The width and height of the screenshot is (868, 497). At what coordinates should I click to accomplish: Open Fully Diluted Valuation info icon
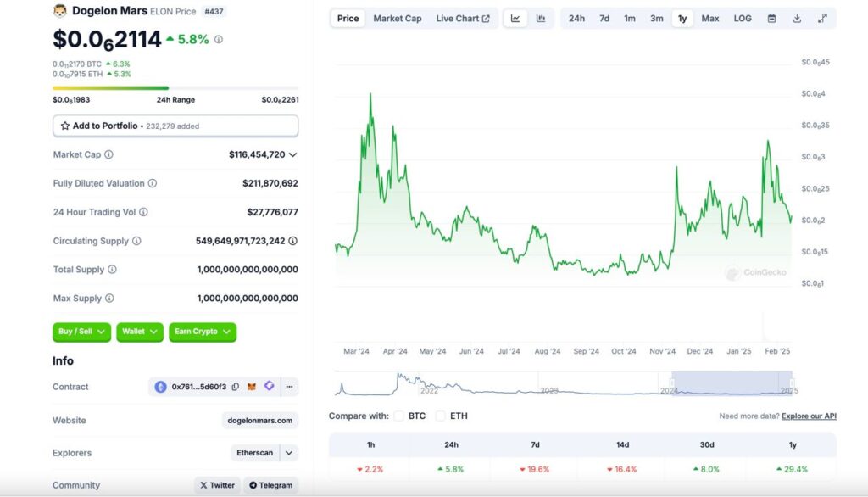[x=153, y=183]
